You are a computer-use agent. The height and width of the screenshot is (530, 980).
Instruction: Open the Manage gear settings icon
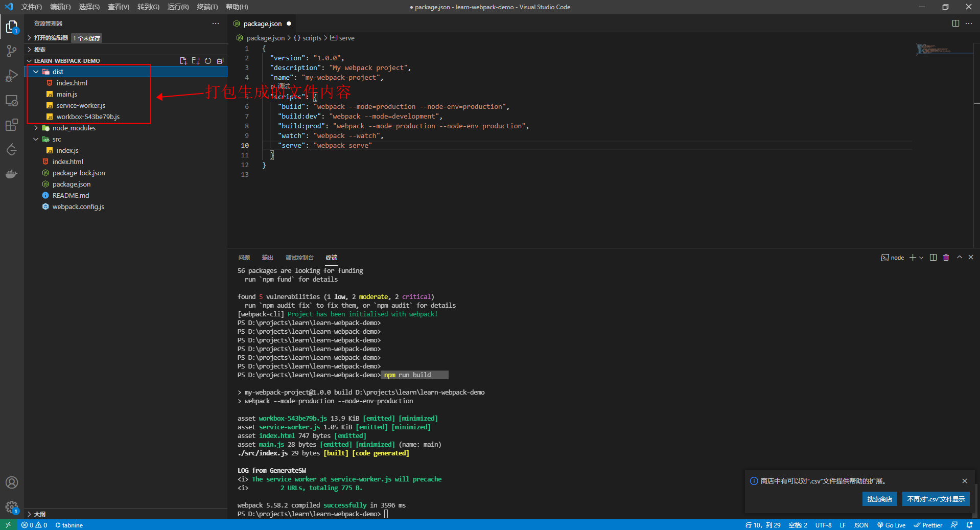click(12, 507)
